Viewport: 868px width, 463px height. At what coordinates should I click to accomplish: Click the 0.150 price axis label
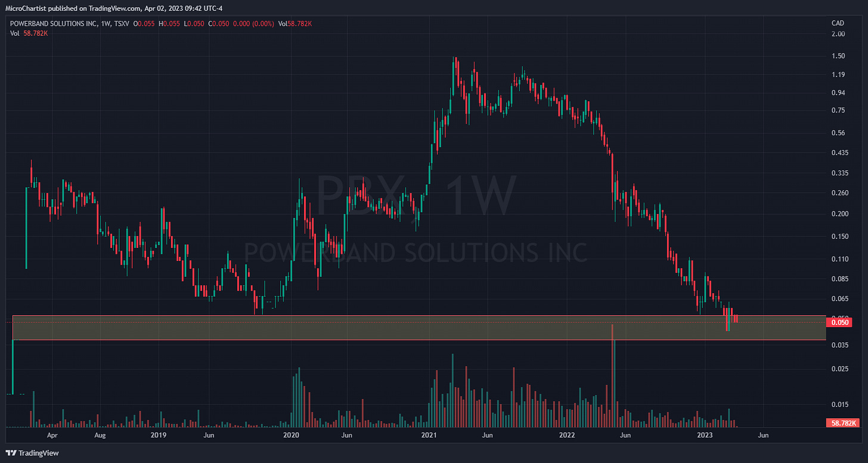point(840,237)
